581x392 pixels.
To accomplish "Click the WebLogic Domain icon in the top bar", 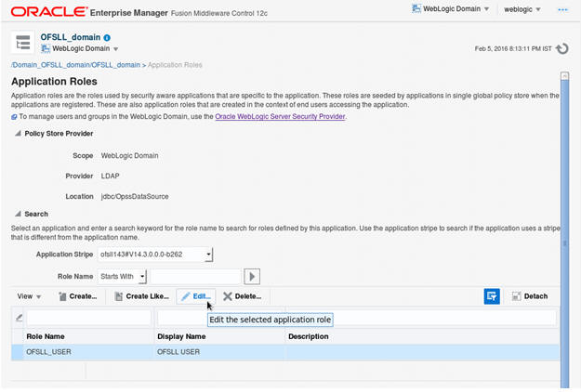I will coord(416,8).
